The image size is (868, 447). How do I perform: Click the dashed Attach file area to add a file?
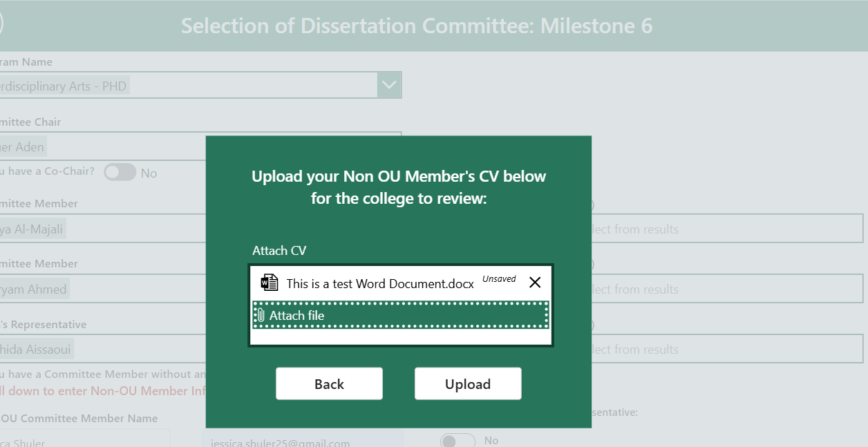[x=401, y=315]
